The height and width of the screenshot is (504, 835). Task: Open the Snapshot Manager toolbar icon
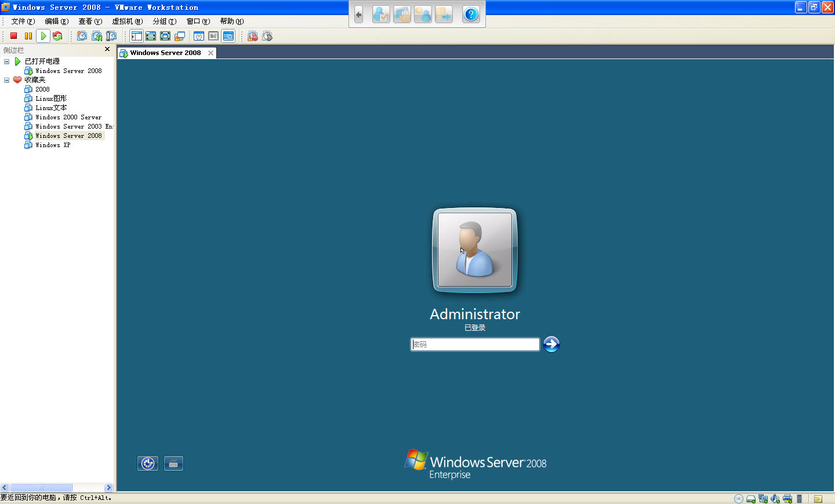click(111, 36)
